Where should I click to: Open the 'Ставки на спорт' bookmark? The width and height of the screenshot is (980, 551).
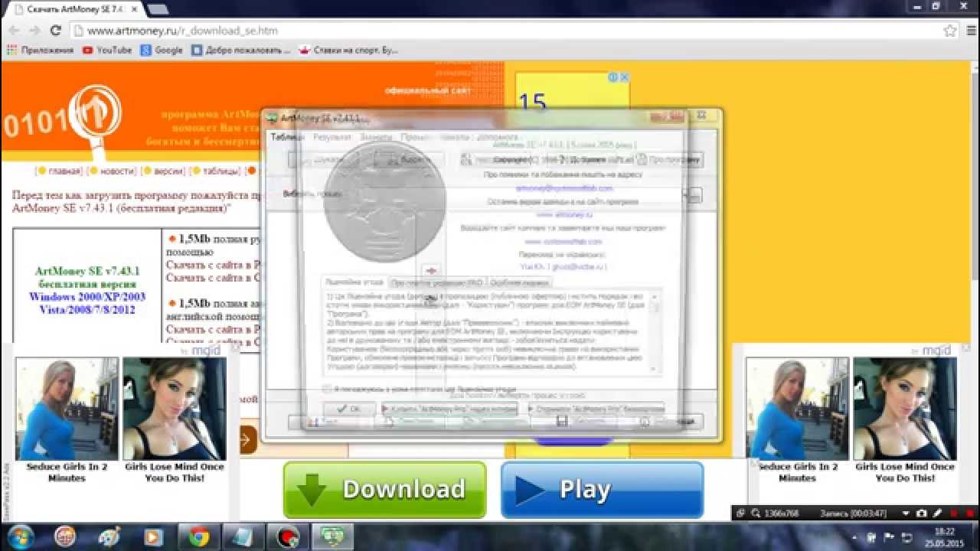click(349, 50)
